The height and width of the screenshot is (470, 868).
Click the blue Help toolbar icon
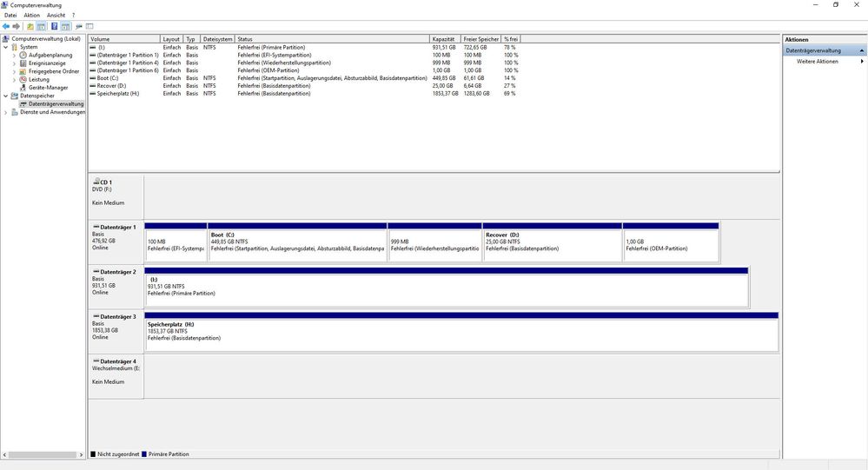(54, 27)
